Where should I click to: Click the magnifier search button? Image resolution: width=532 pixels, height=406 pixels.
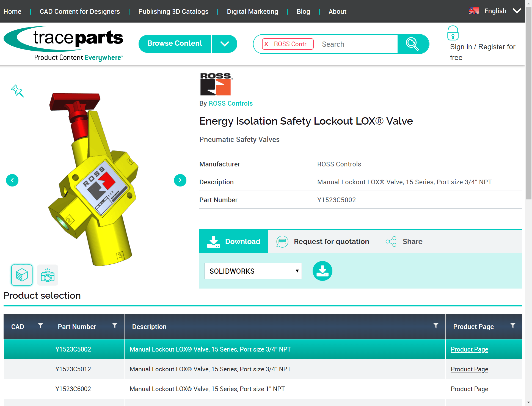(412, 44)
